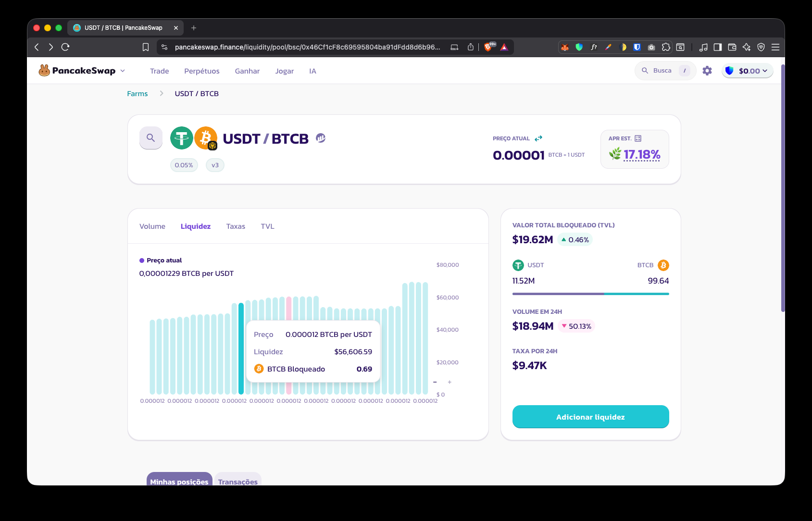The height and width of the screenshot is (521, 812).
Task: Open a new browser tab
Action: [x=194, y=28]
